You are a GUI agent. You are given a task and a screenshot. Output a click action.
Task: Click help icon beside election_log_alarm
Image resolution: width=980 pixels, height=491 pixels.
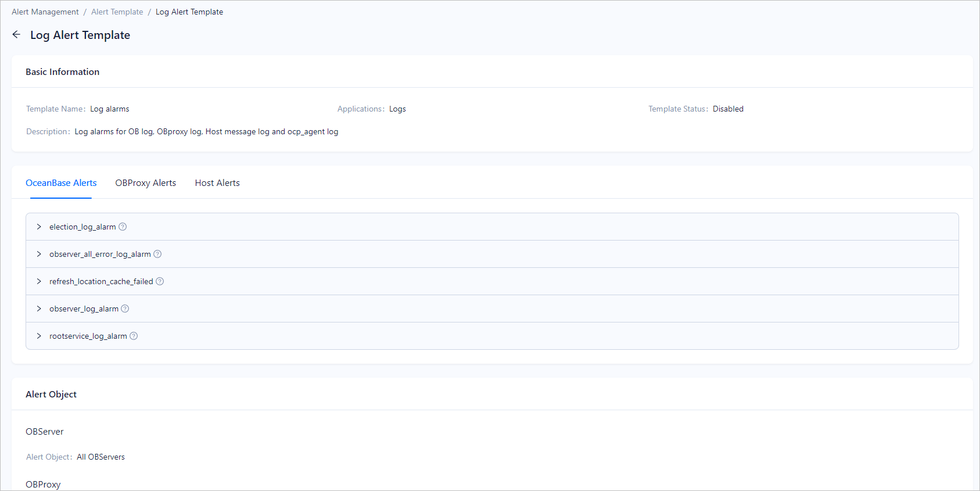click(123, 227)
